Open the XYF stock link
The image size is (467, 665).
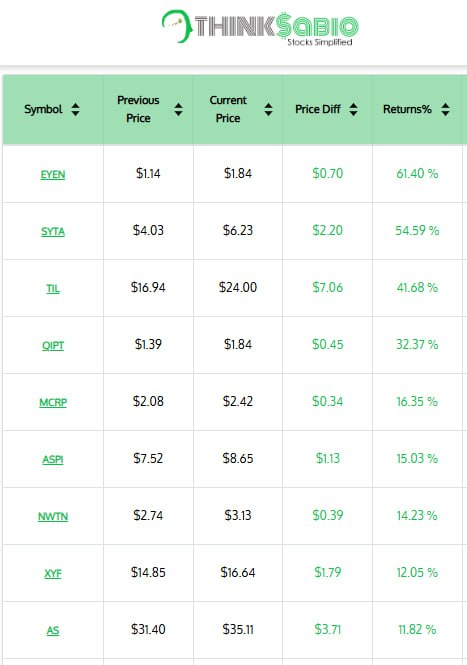(x=53, y=573)
